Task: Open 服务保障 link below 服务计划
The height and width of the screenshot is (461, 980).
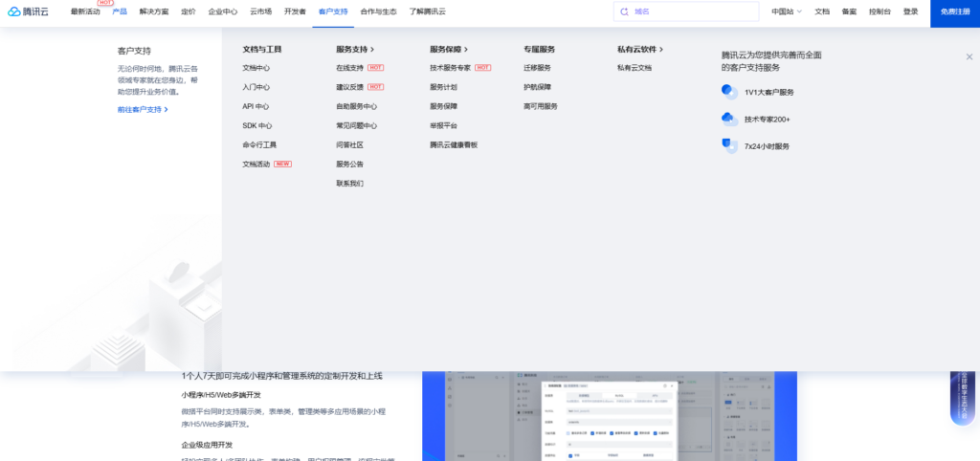Action: click(444, 106)
